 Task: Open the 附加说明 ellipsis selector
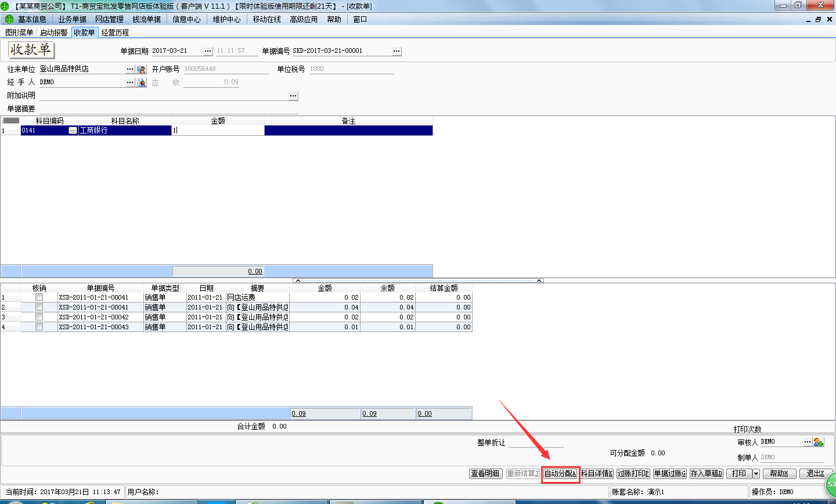[x=293, y=96]
